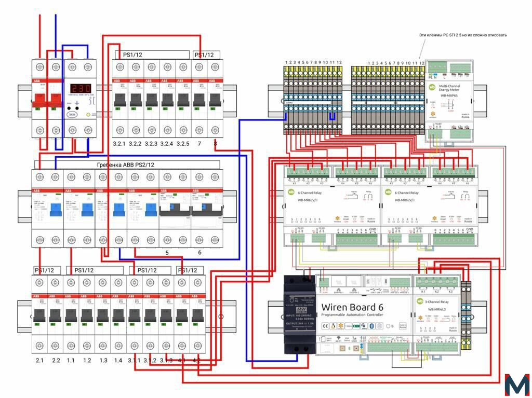
Task: Click the Russian note 'Эти клеммы PC STI 2 5'
Action: click(463, 35)
